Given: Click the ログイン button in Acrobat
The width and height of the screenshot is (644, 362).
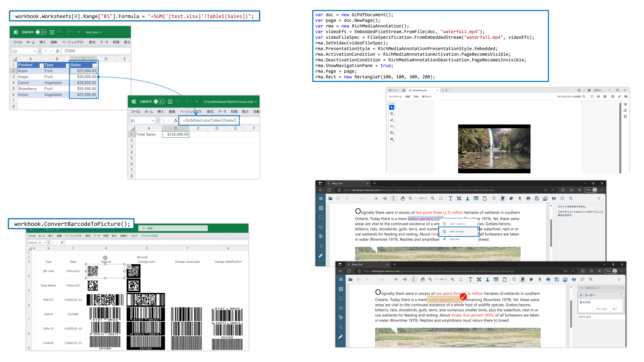Looking at the screenshot, I should 598,90.
